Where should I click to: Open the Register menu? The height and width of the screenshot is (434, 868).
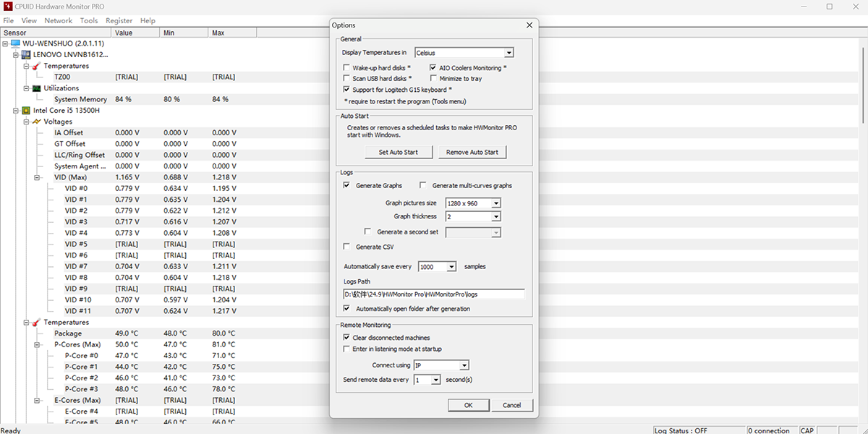119,21
